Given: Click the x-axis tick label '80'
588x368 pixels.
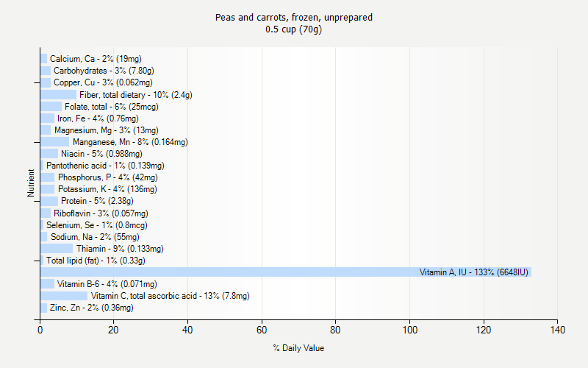Looking at the screenshot, I should pos(335,330).
